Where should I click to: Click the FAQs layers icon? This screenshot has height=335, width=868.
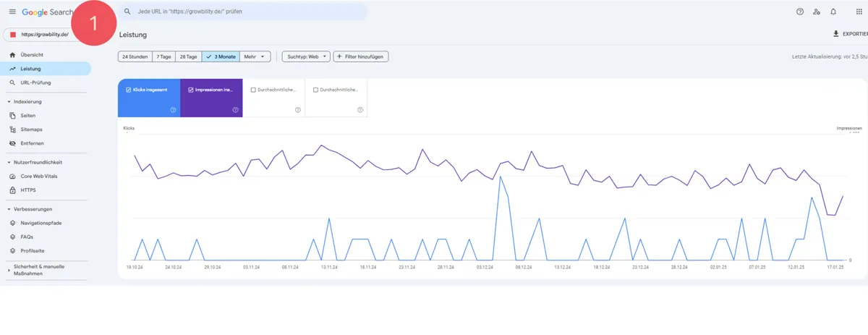(x=12, y=237)
